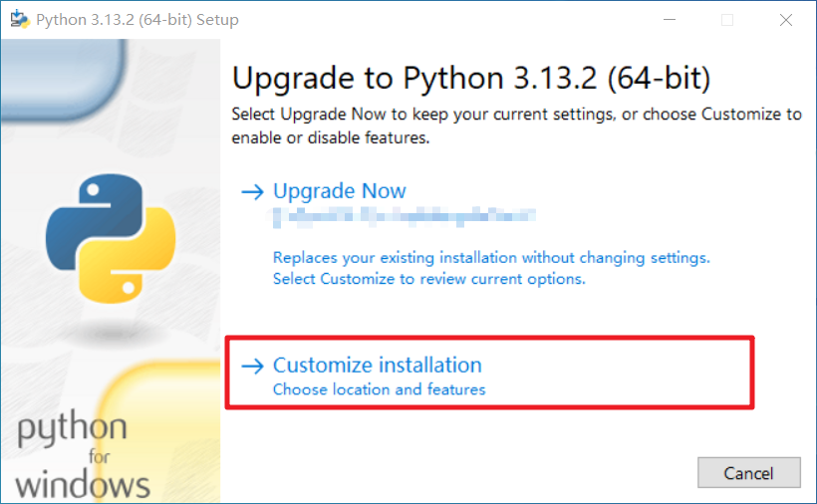
Task: Select the Upgrade Now option text
Action: click(339, 191)
